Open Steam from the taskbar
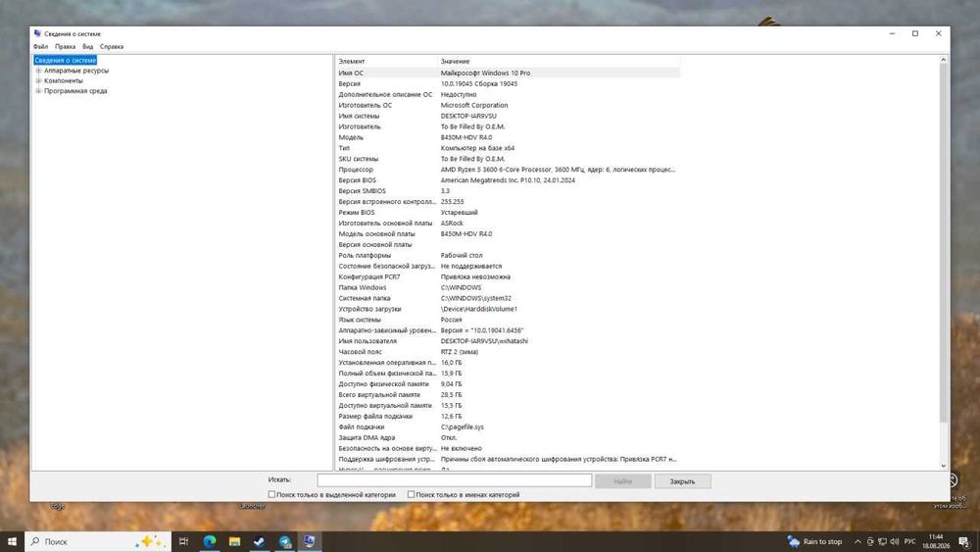 point(260,541)
